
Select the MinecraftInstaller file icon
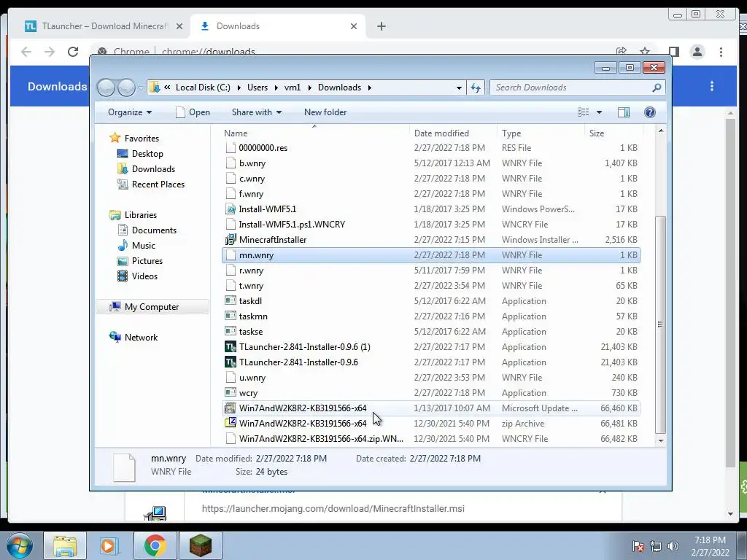click(231, 239)
